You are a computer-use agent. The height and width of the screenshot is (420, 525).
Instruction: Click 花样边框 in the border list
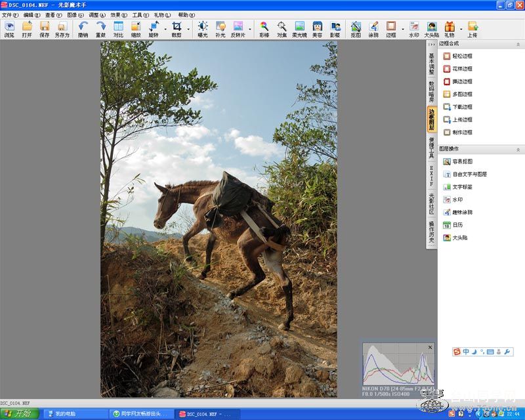click(x=462, y=69)
